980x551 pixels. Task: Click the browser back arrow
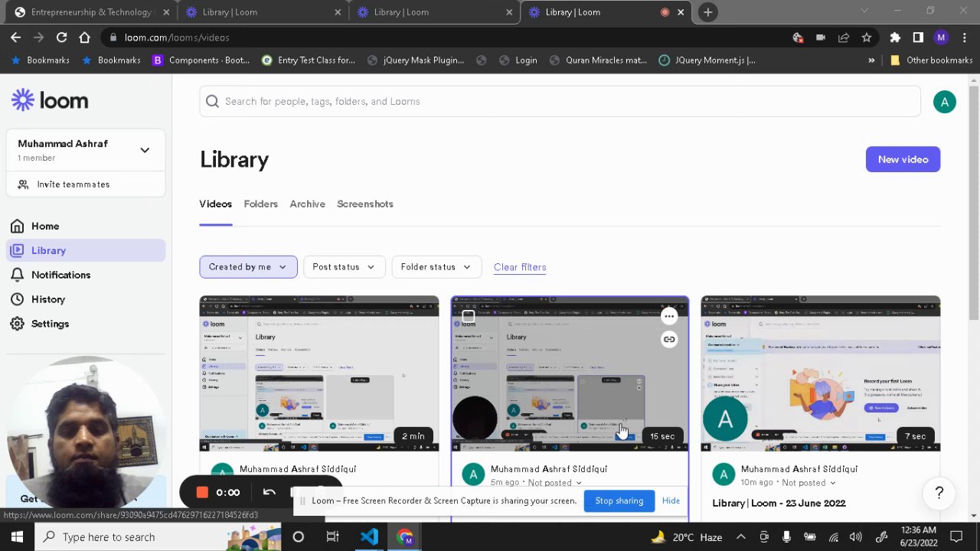(x=16, y=37)
